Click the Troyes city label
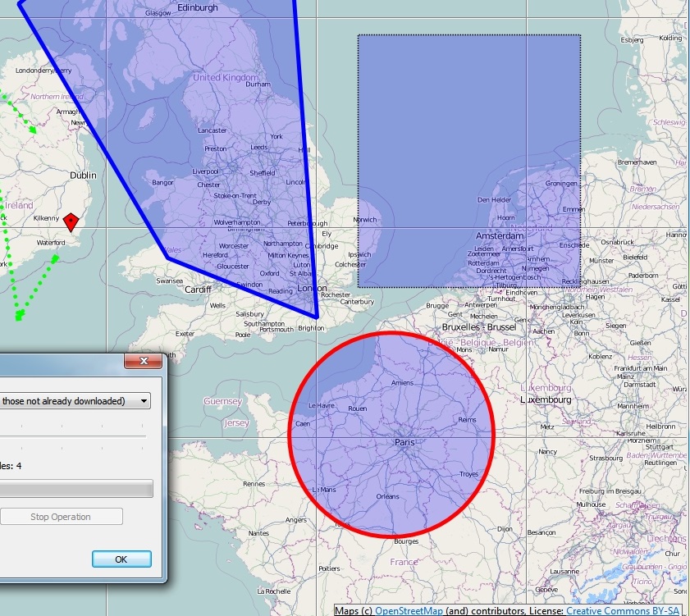Screen dimensions: 690x616 tap(468, 474)
